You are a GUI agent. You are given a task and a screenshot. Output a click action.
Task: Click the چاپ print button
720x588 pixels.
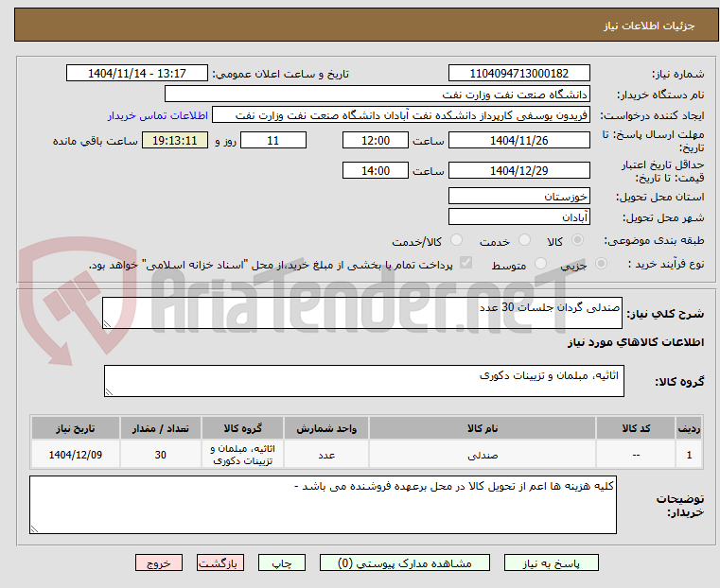[x=282, y=562]
